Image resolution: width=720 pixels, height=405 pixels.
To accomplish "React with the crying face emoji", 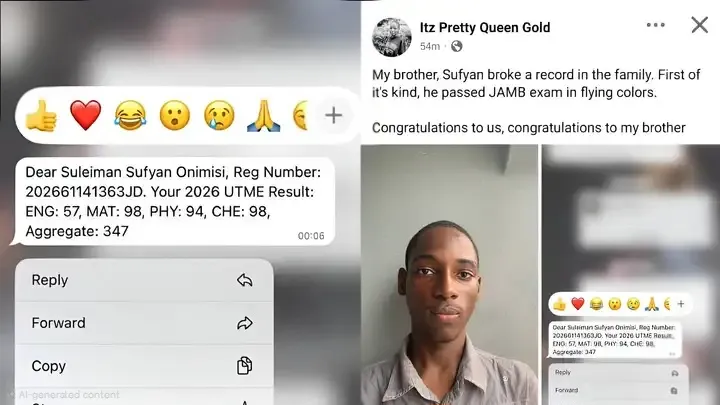I will pos(219,115).
